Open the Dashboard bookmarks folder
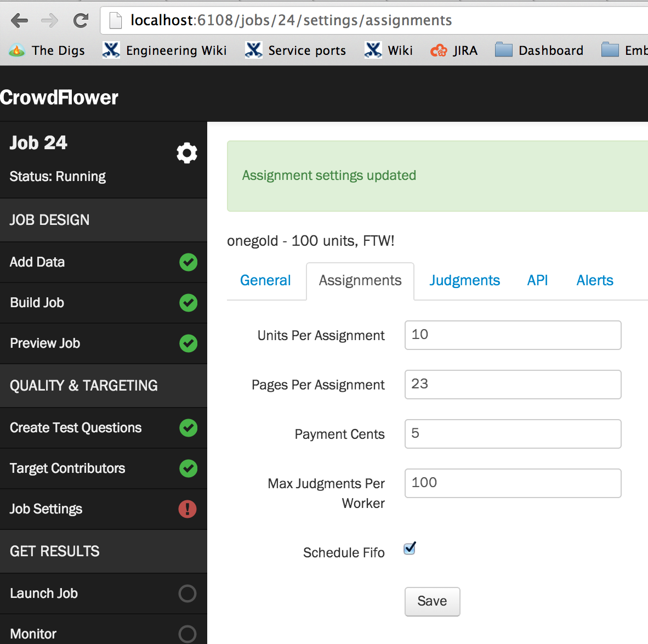 539,50
